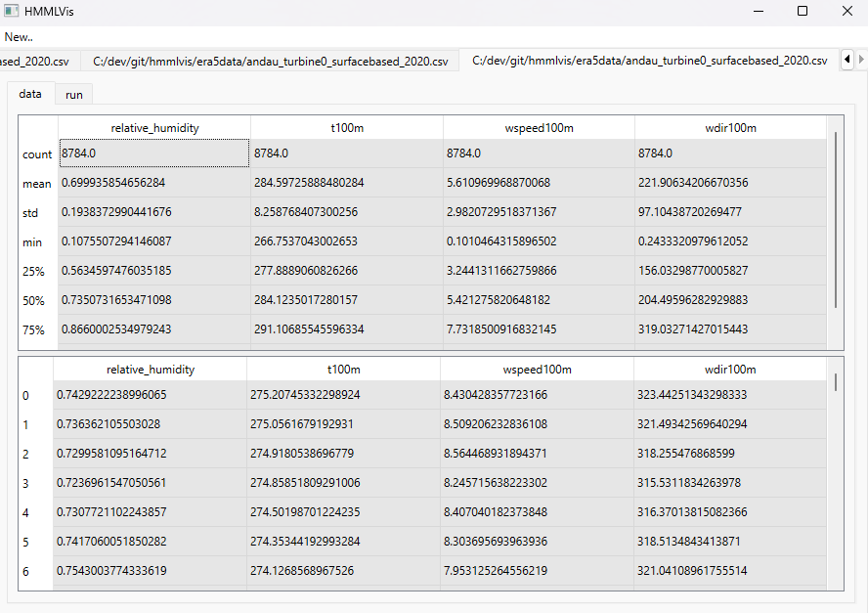Close the HMMLVis window

(846, 11)
